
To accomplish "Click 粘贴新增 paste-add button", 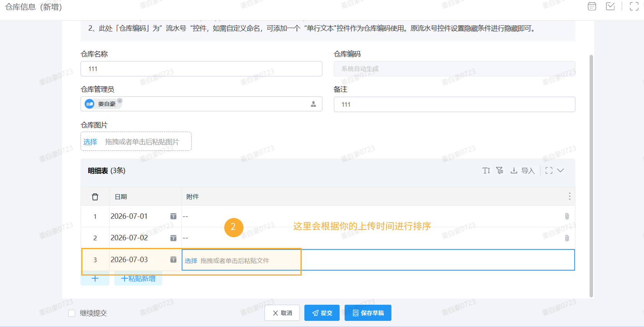I will pos(138,279).
